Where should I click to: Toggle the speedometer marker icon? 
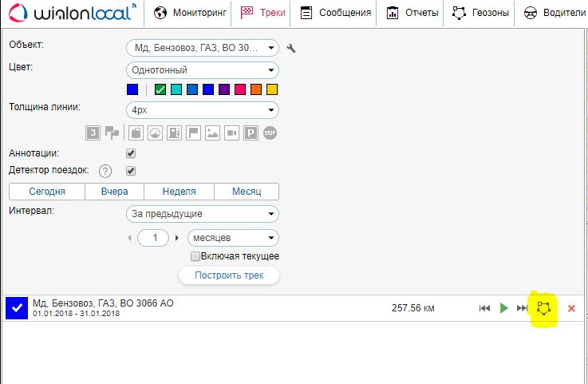155,133
